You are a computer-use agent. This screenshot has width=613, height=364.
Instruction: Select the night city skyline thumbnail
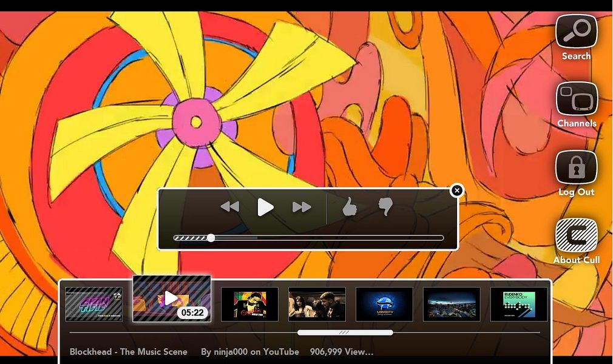tap(452, 304)
